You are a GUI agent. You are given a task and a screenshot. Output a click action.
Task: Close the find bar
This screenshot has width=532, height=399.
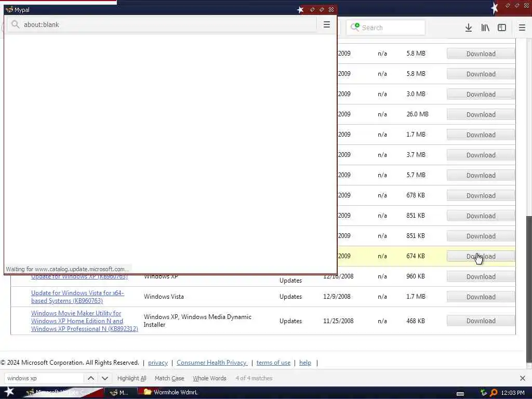[x=523, y=378]
